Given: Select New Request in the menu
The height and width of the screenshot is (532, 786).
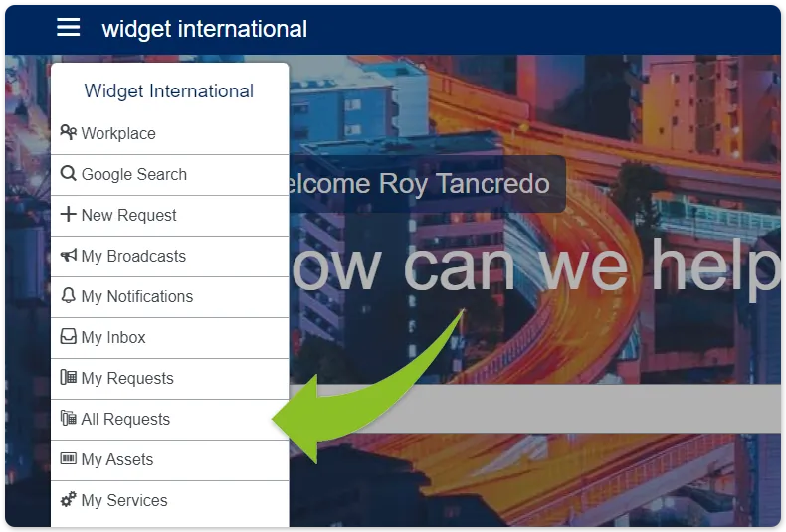Looking at the screenshot, I should 169,216.
